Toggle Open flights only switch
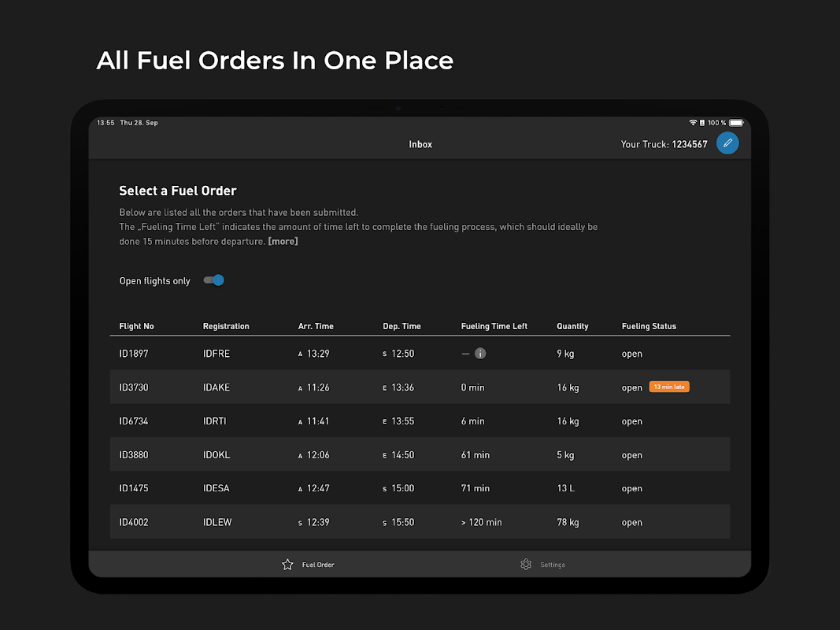Screen dimensions: 840x630 214,280
